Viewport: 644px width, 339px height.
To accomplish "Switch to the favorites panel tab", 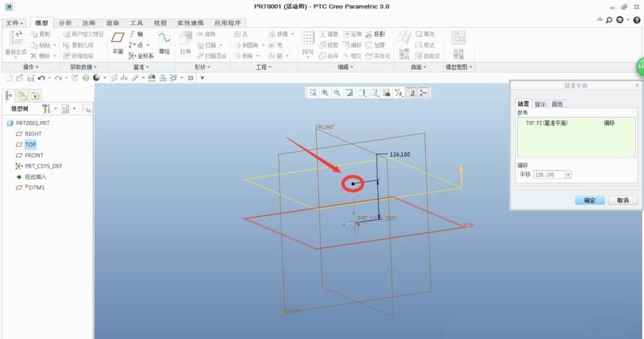I will pyautogui.click(x=35, y=96).
